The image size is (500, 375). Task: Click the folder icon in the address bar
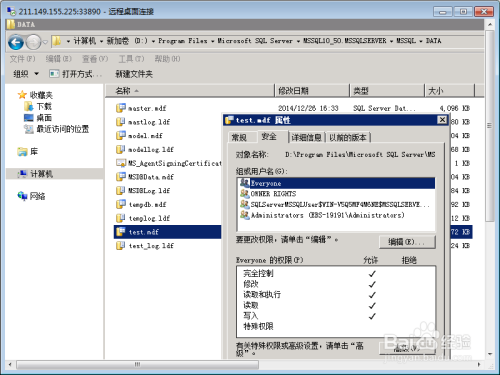tap(57, 41)
